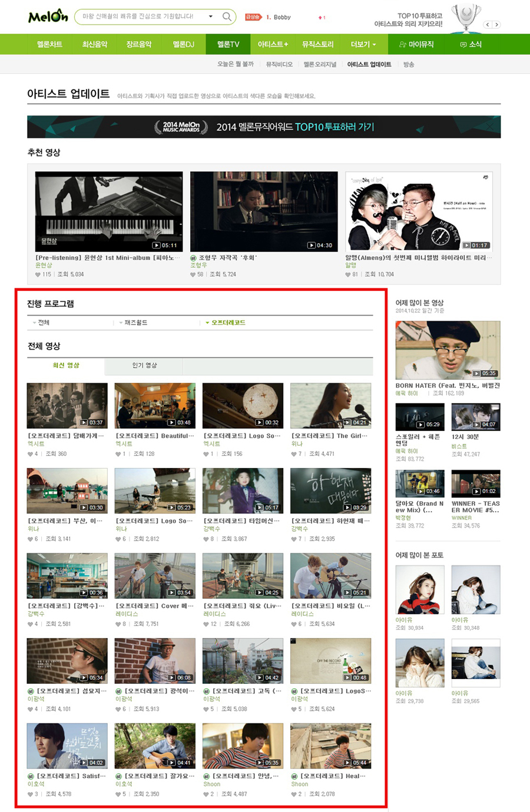
Task: Select the 멜론TV menu
Action: pyautogui.click(x=228, y=44)
